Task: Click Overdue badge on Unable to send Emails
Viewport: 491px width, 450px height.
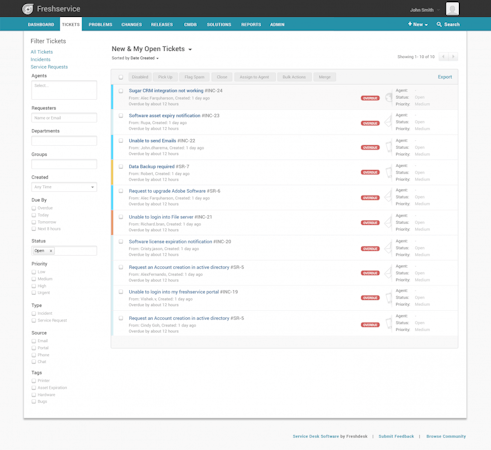Action: pos(370,147)
